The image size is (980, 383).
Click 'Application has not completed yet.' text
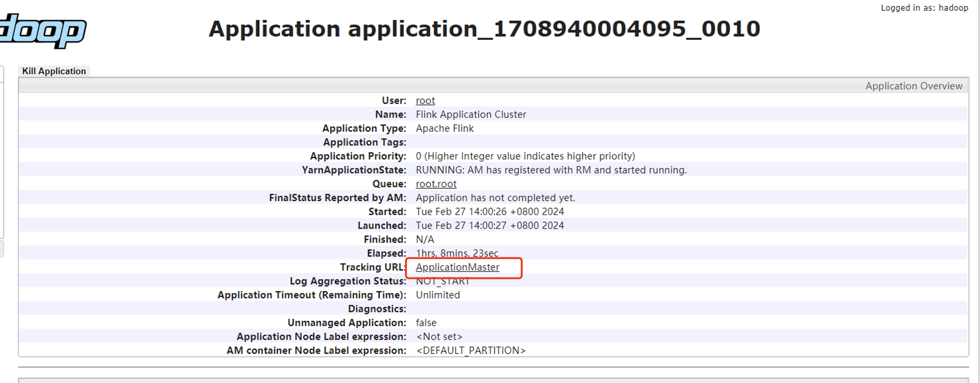click(x=495, y=198)
